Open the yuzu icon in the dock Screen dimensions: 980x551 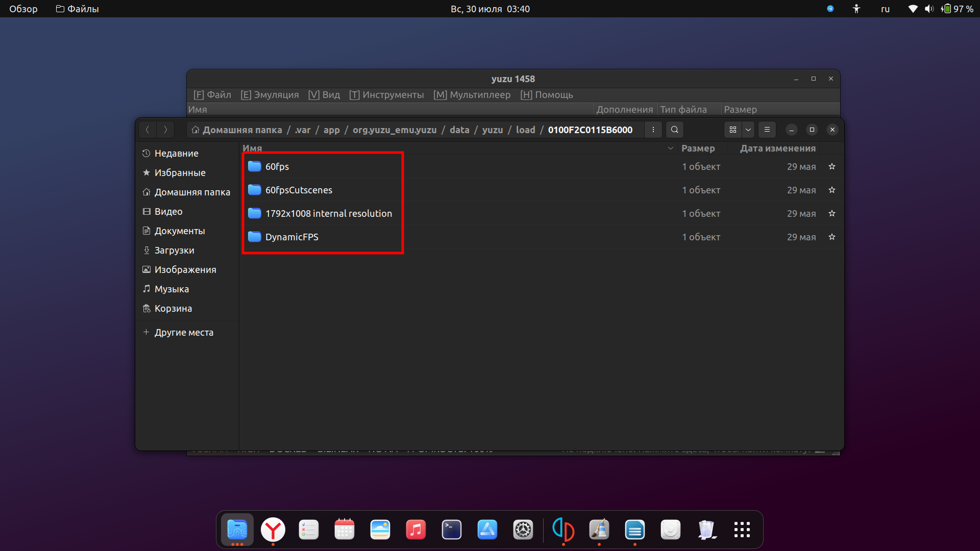[563, 530]
